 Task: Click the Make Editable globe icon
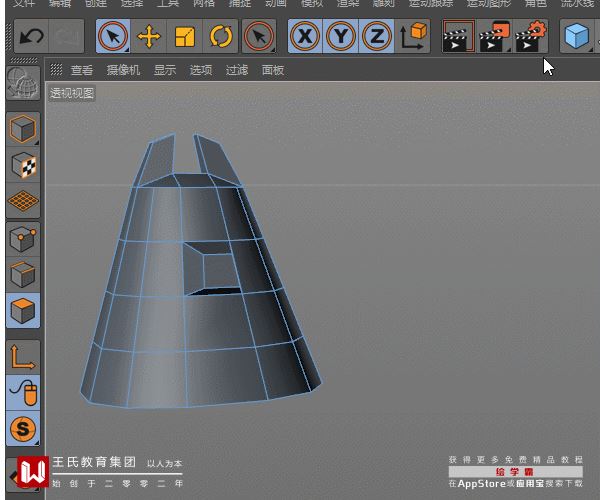(23, 83)
